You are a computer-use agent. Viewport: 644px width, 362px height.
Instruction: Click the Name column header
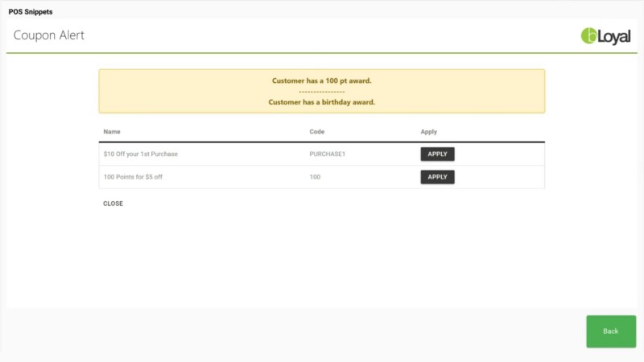pyautogui.click(x=112, y=132)
